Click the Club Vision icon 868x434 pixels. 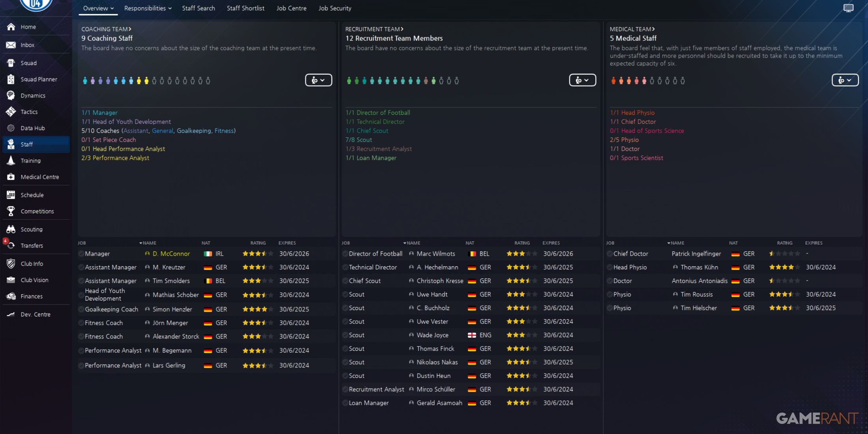pyautogui.click(x=11, y=280)
